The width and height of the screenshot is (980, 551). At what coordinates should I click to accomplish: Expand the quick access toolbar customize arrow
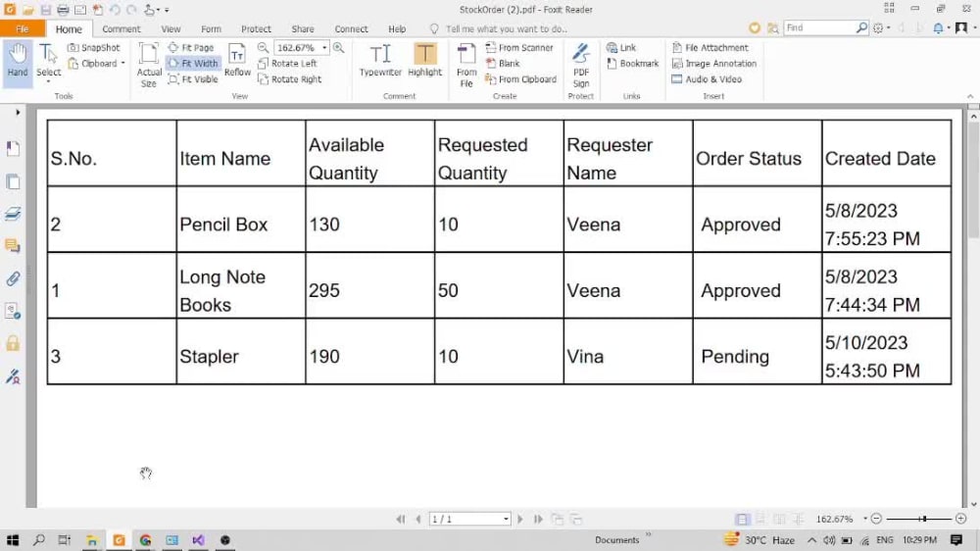coord(167,10)
